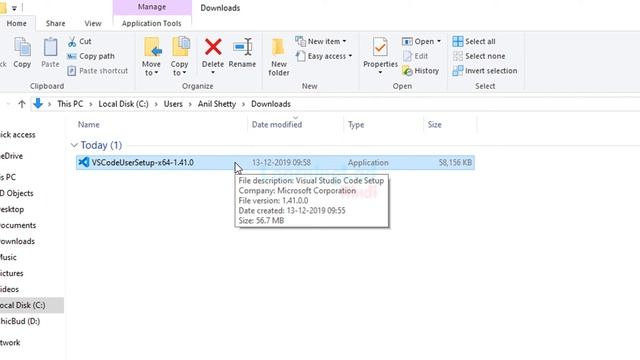640x360 pixels.
Task: Sort by Size column header
Action: [434, 124]
